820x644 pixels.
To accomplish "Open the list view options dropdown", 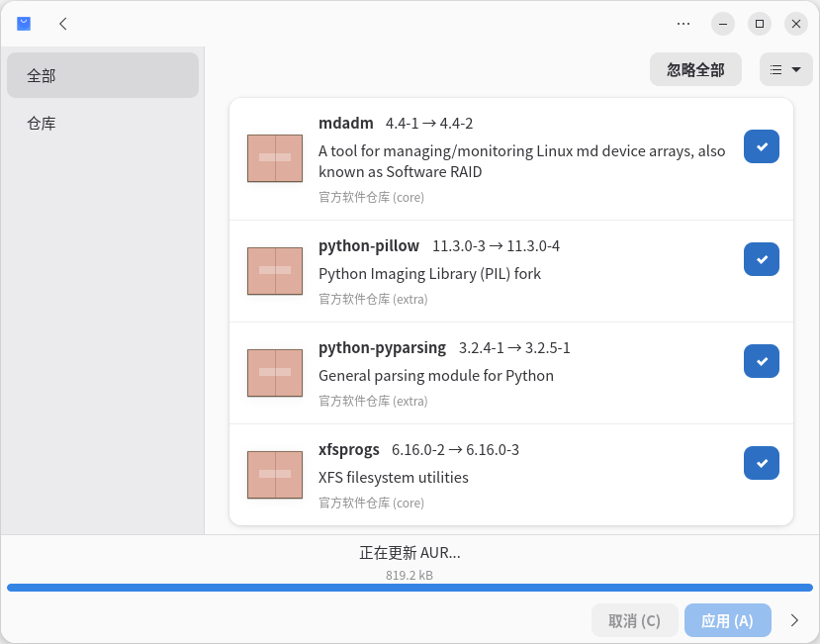I will (x=785, y=69).
